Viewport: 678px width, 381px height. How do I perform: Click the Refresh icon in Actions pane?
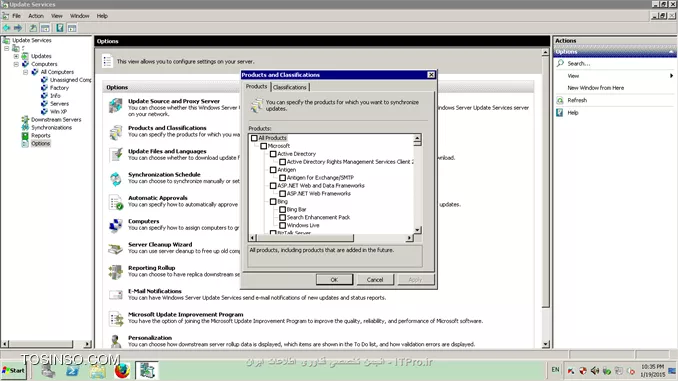560,100
